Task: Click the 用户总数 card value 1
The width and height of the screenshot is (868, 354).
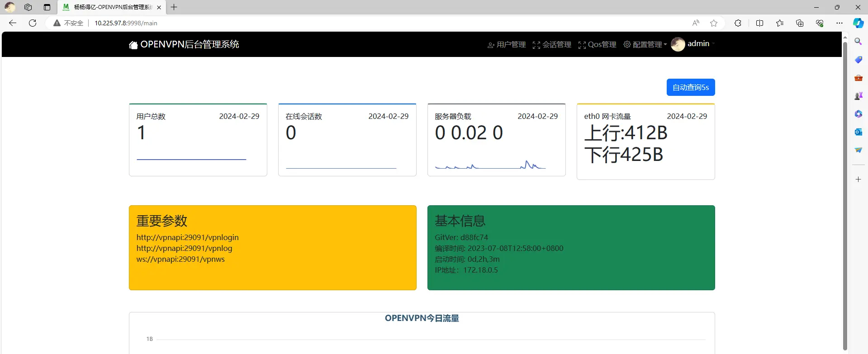Action: (141, 133)
